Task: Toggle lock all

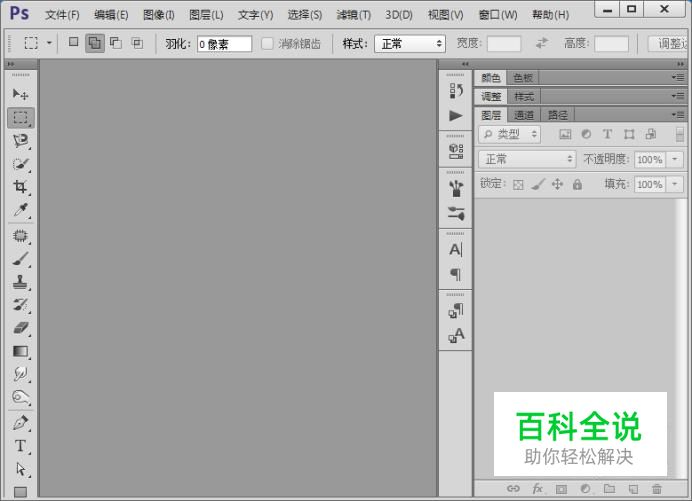Action: 577,184
